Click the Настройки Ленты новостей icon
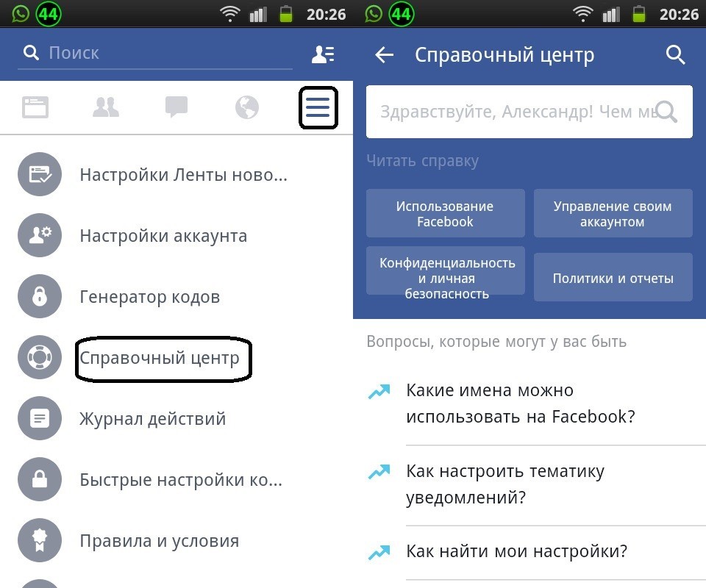706x588 pixels. [x=40, y=174]
